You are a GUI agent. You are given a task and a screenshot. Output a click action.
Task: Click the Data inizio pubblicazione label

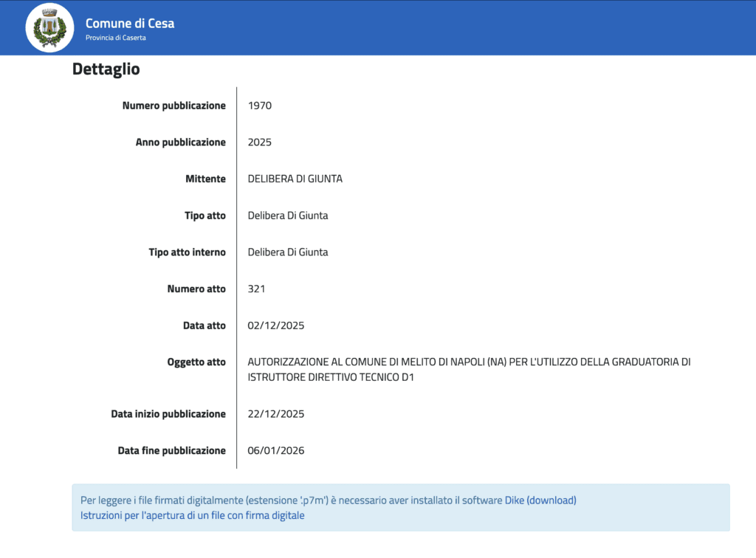point(168,414)
